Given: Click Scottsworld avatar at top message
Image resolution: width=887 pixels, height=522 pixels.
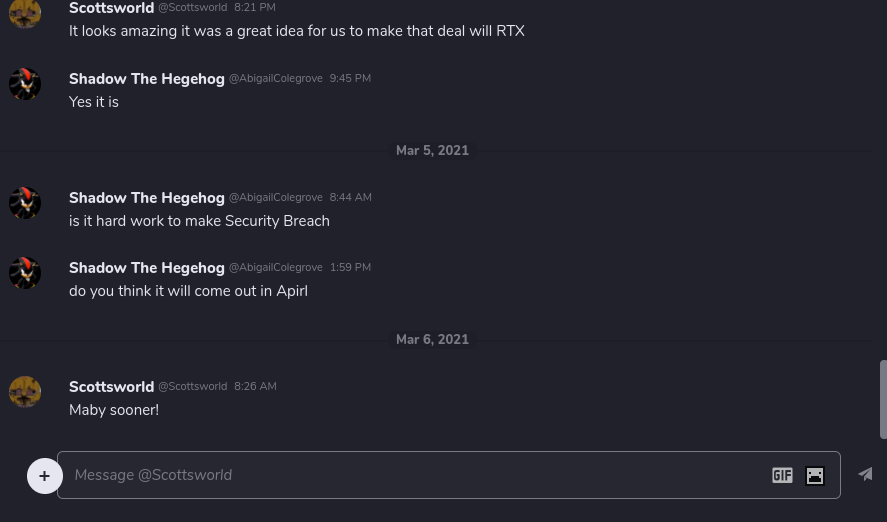Looking at the screenshot, I should (25, 13).
